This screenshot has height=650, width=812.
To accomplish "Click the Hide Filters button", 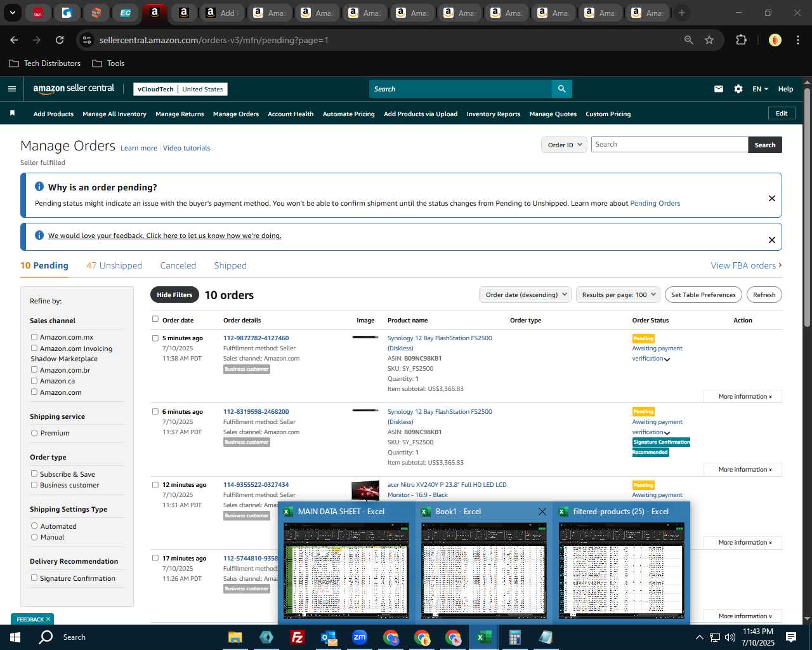I will 174,295.
